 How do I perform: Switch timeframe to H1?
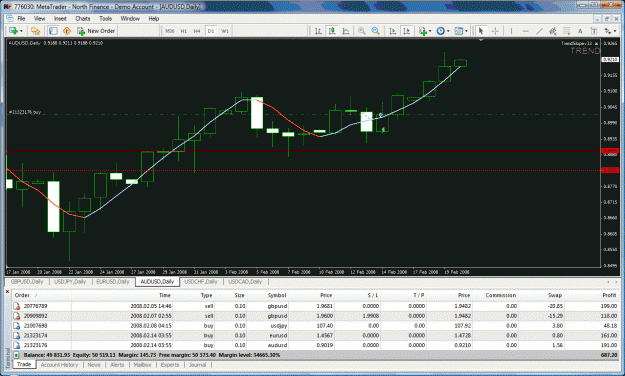(183, 31)
